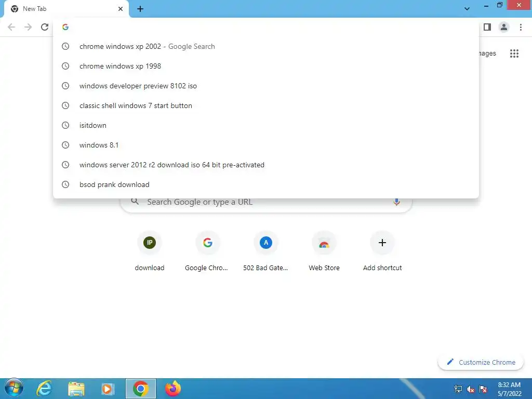532x399 pixels.
Task: Open Chrome's three-dot menu
Action: pyautogui.click(x=521, y=27)
